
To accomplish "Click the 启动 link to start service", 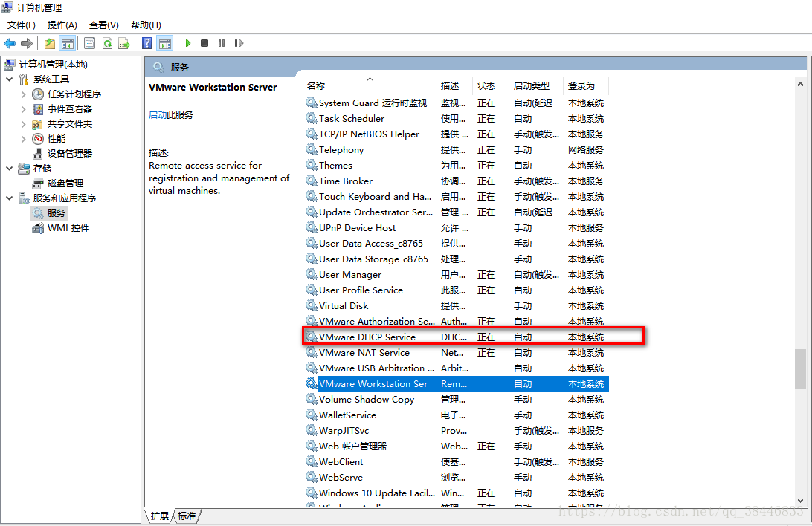I will click(158, 115).
